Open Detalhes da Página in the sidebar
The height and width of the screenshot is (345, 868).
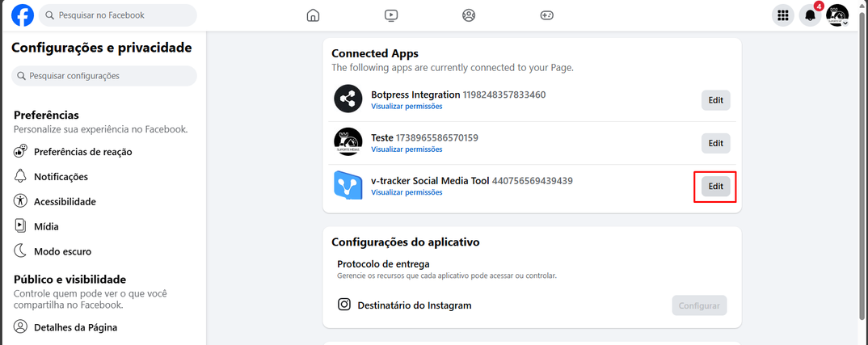pos(75,327)
